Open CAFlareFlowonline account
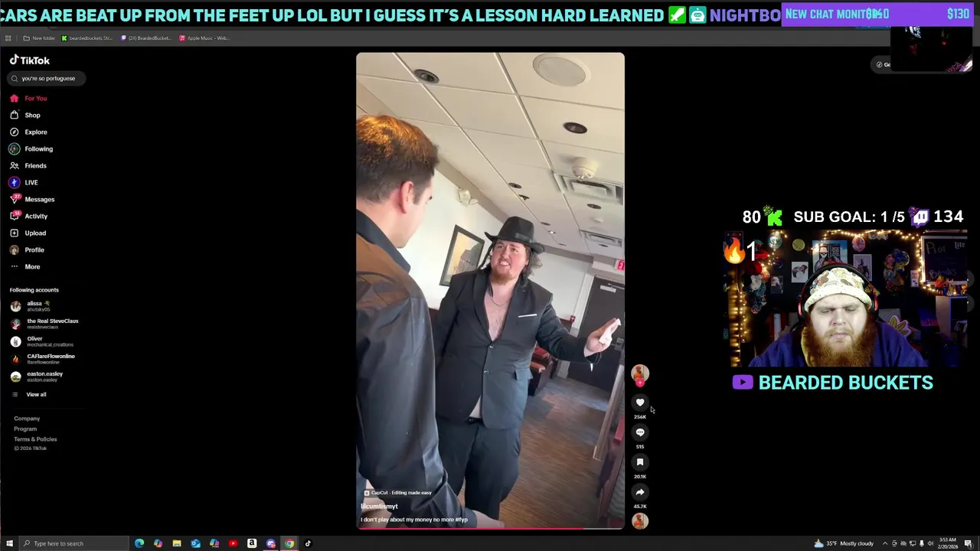The height and width of the screenshot is (551, 980). point(43,359)
